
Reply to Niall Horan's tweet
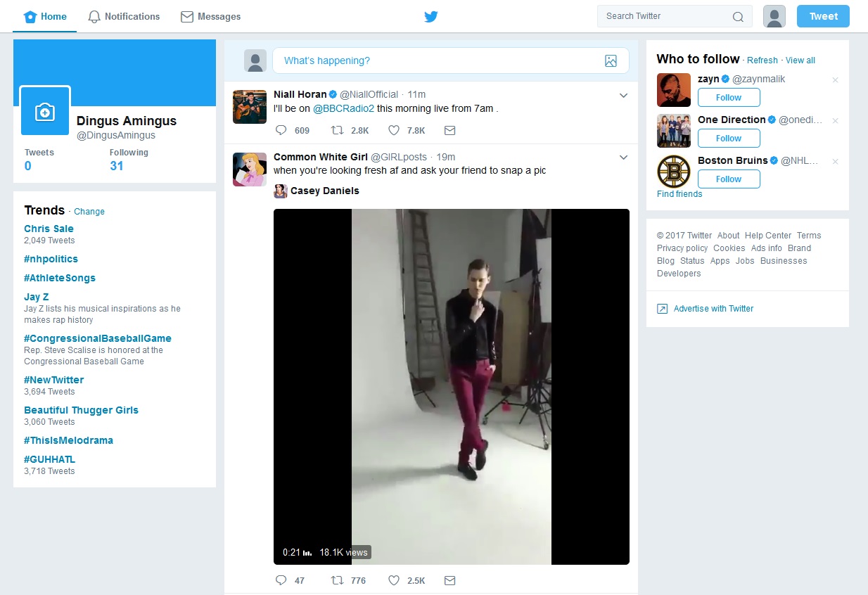(x=281, y=130)
